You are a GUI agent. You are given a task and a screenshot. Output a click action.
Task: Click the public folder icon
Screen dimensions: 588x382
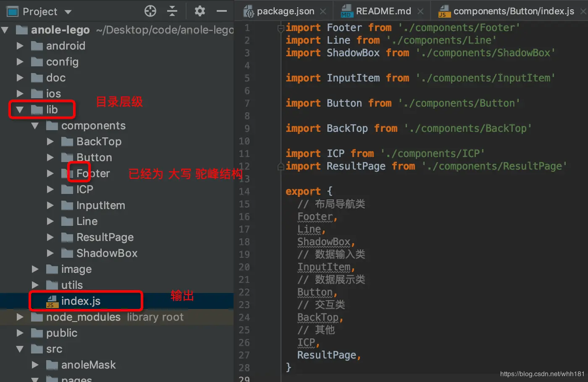(37, 333)
